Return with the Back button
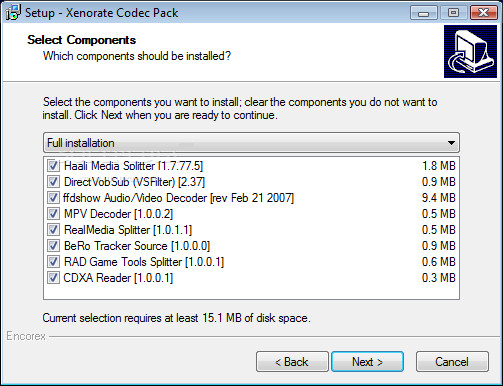Screen dimensions: 503x386 [292, 362]
